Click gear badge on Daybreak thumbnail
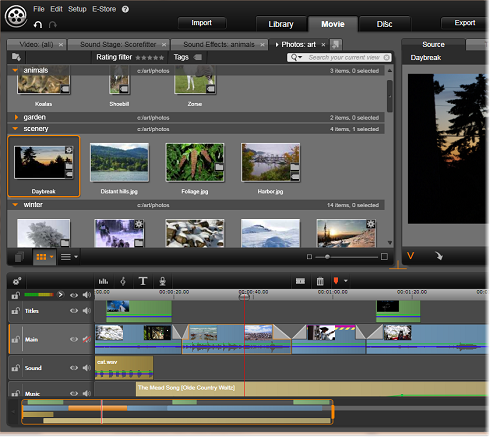Screen dimensions: 491x438 click(69, 150)
